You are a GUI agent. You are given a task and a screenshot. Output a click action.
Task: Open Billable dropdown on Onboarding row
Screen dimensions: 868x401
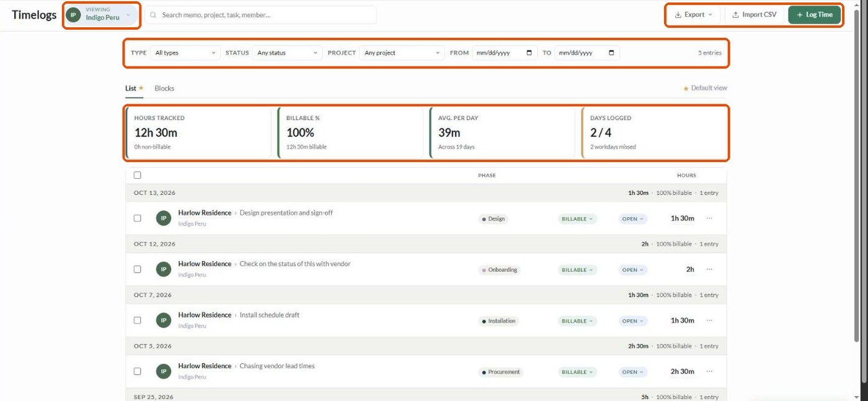click(x=577, y=270)
